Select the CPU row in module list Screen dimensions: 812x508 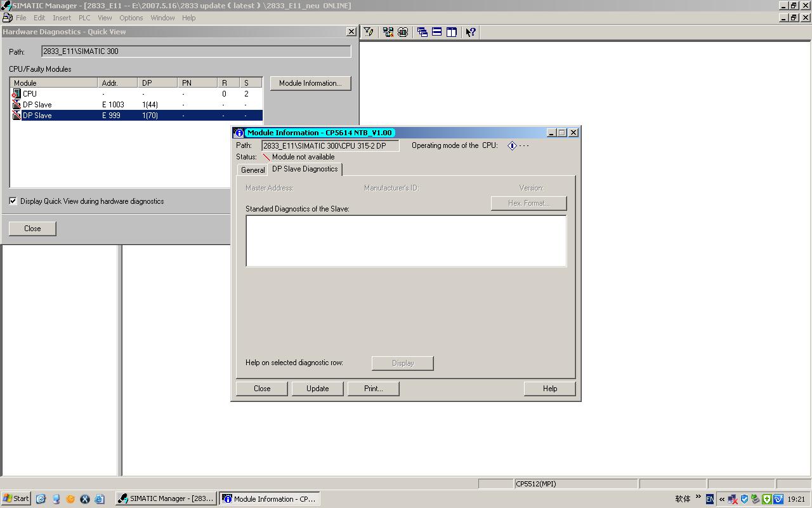click(30, 94)
